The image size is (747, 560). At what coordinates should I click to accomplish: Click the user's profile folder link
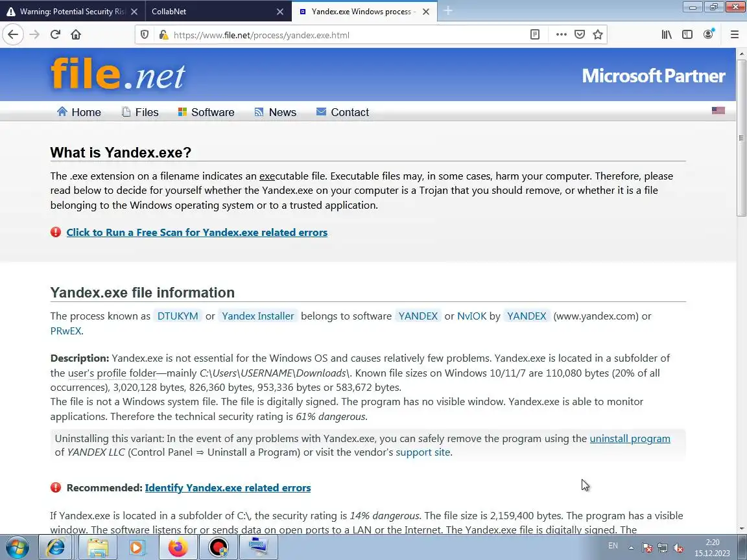[x=112, y=373]
